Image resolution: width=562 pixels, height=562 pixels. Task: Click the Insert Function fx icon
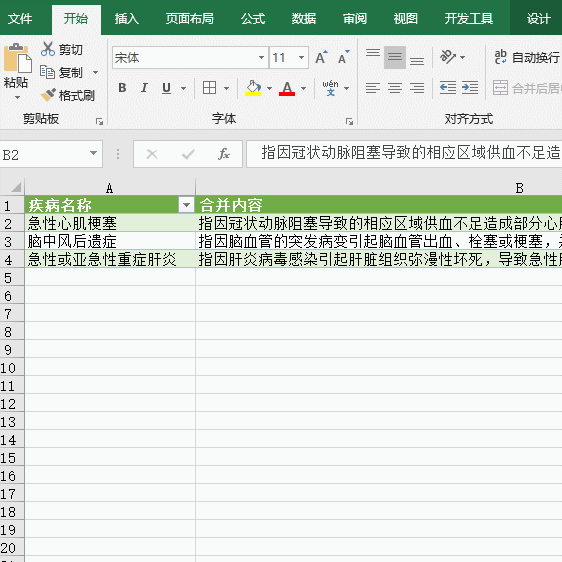pos(224,154)
